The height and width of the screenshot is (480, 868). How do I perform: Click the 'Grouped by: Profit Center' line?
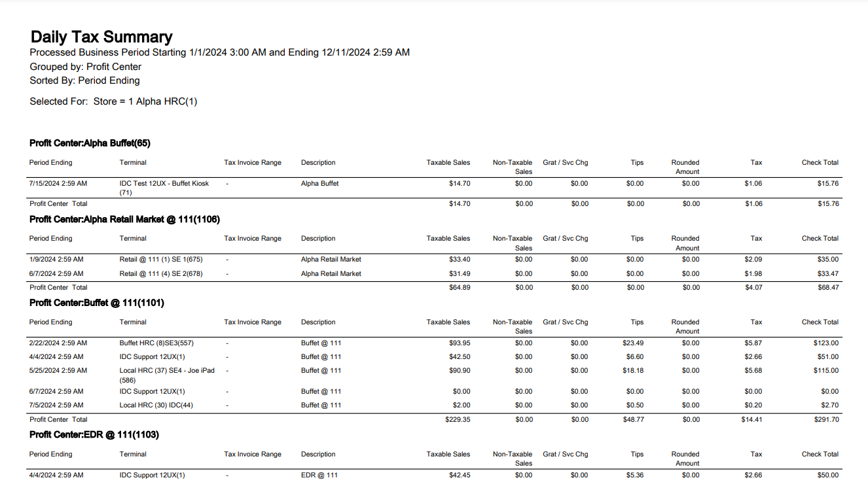pyautogui.click(x=86, y=67)
